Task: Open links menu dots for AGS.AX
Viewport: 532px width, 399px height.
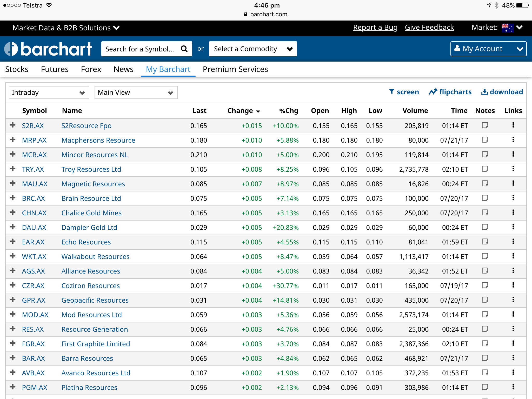Action: coord(513,271)
